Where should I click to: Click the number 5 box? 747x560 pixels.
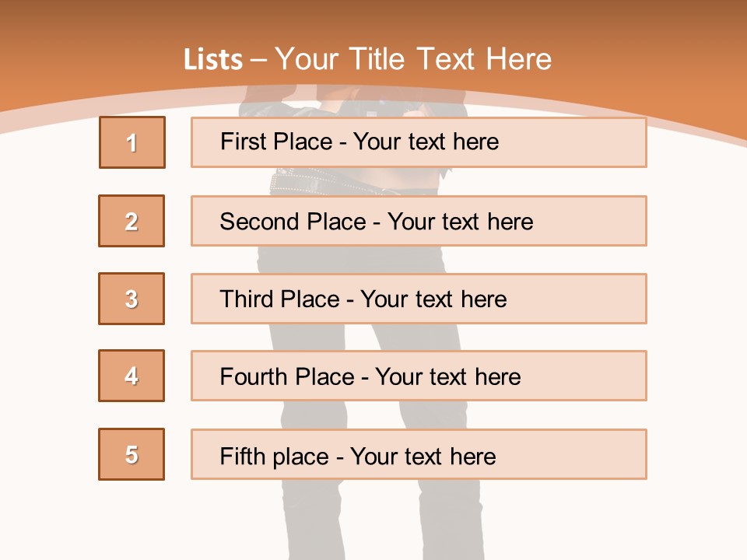click(132, 454)
